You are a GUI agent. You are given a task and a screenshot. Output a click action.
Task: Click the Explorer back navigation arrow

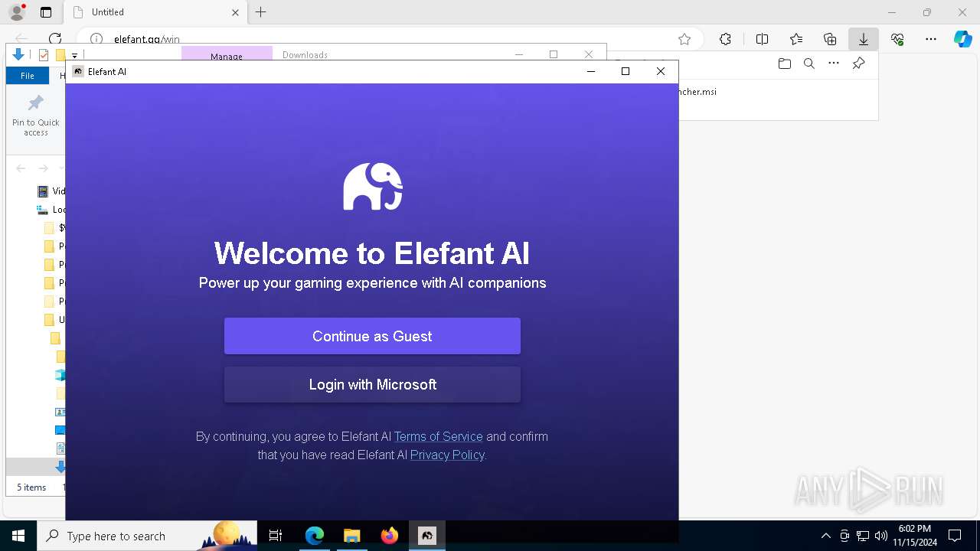point(21,168)
